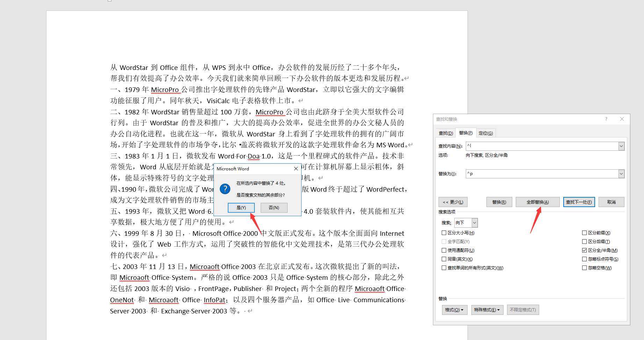644x340 pixels.
Task: Open the 替换为 history dropdown arrow
Action: pyautogui.click(x=621, y=173)
